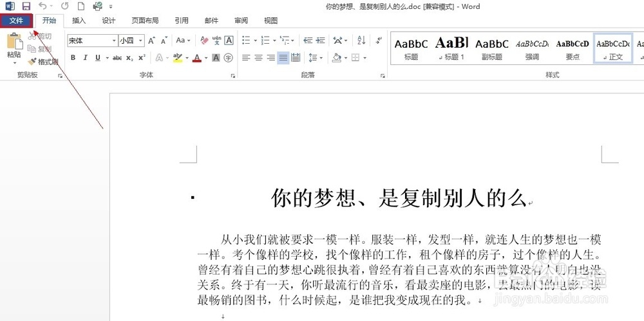Open the Font dialog launcher
644x321 pixels.
(233, 75)
